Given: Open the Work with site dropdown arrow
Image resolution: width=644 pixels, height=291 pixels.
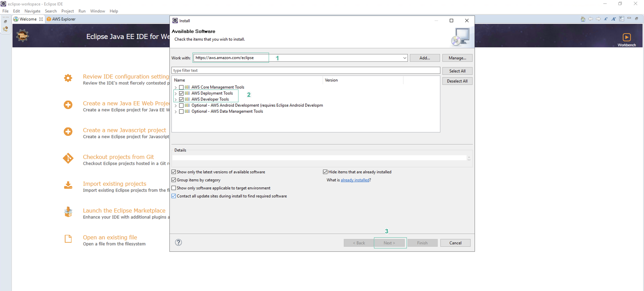Looking at the screenshot, I should pyautogui.click(x=405, y=58).
